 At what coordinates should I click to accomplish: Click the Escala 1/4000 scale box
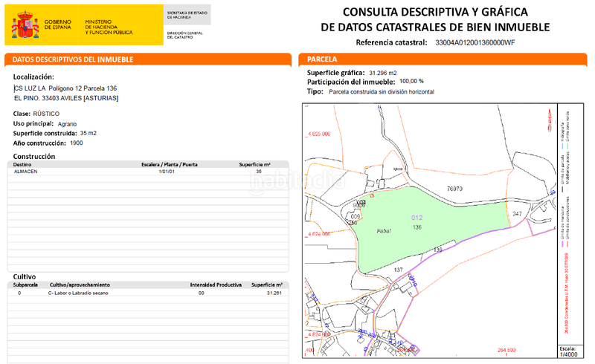[569, 351]
